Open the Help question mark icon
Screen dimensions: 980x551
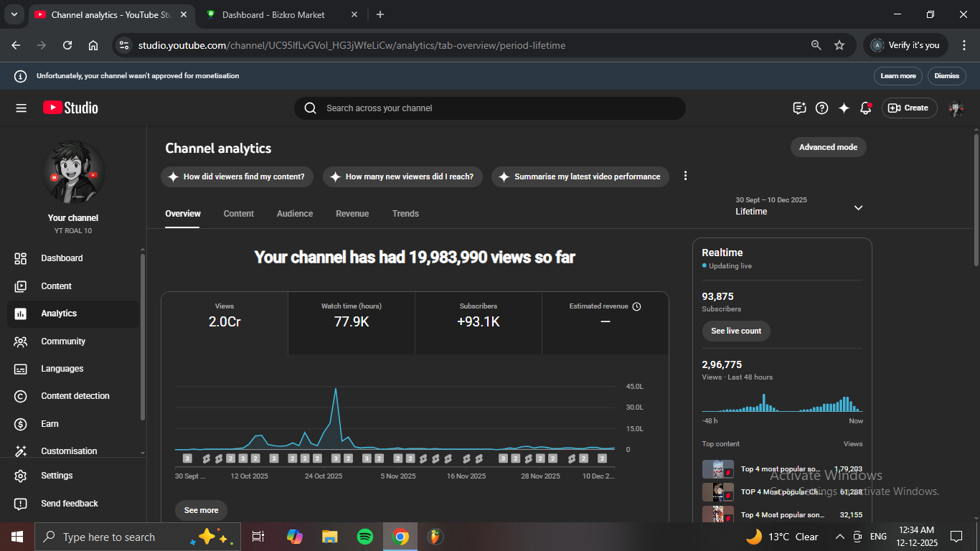pyautogui.click(x=822, y=108)
